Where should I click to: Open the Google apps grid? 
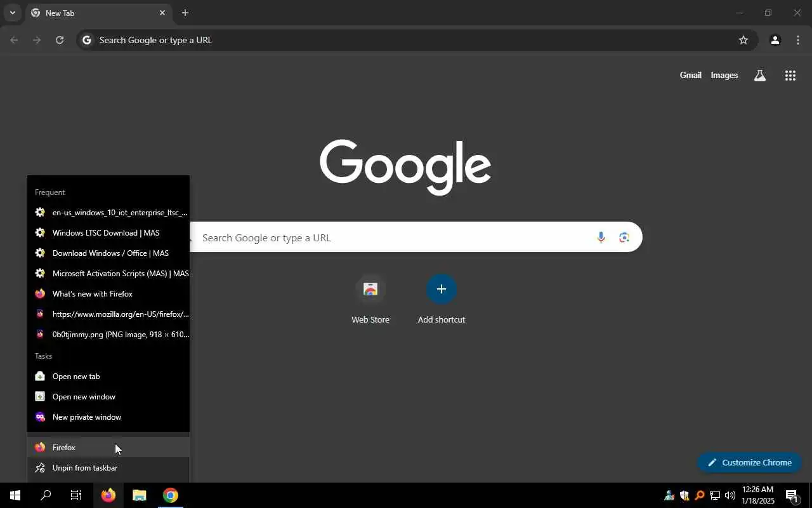coord(790,76)
